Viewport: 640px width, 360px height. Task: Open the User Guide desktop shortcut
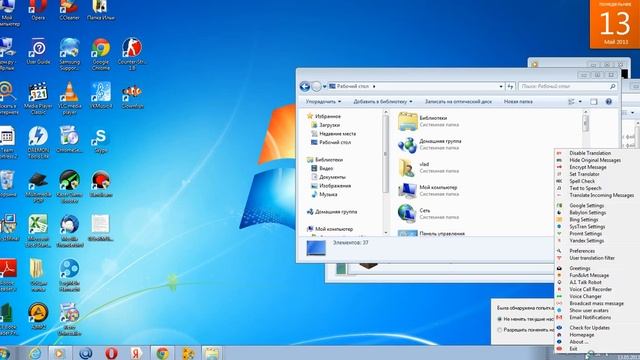[x=38, y=51]
